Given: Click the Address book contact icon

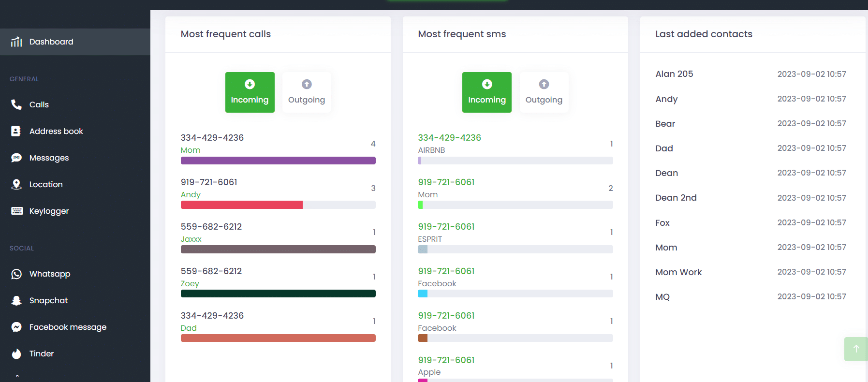Looking at the screenshot, I should [16, 131].
